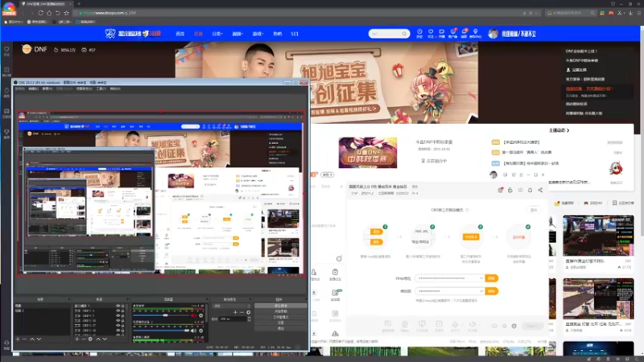
Task: Open Douyu go-live icon in navigation
Action: (x=441, y=33)
